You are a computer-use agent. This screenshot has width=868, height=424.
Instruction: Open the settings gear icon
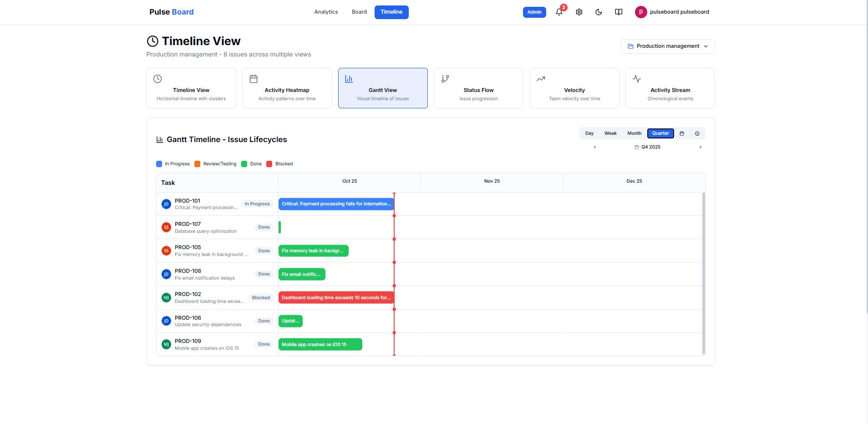(579, 12)
